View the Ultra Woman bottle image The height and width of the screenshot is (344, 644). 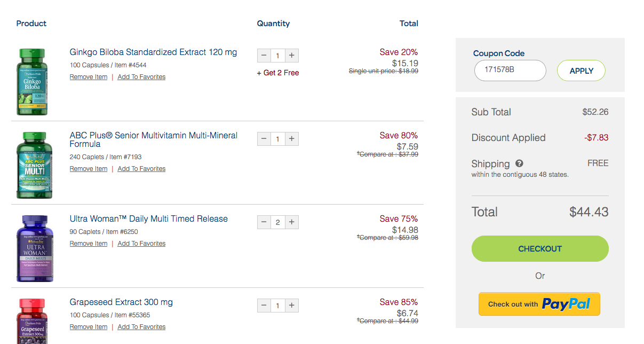click(35, 248)
